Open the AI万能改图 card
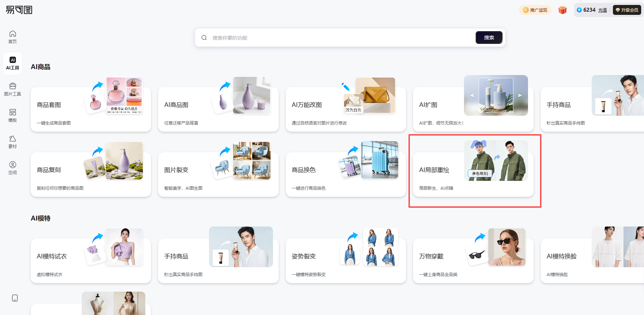Image resolution: width=644 pixels, height=315 pixels. (346, 109)
